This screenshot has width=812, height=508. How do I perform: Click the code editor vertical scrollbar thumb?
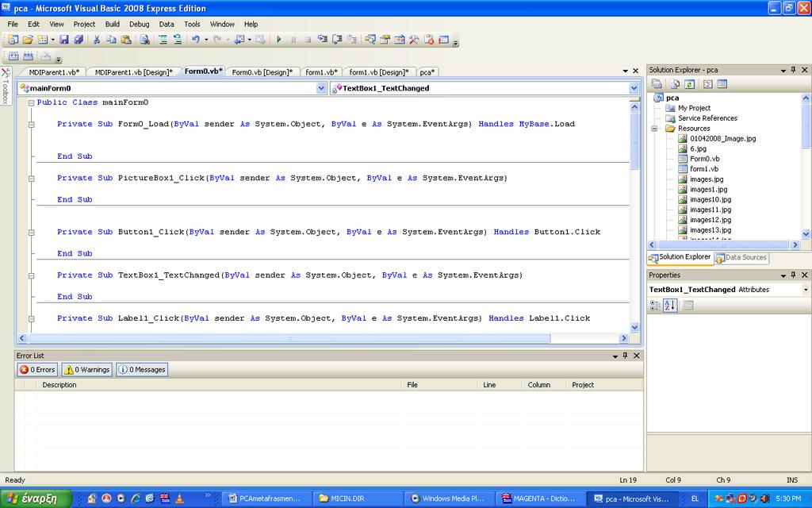[x=634, y=141]
